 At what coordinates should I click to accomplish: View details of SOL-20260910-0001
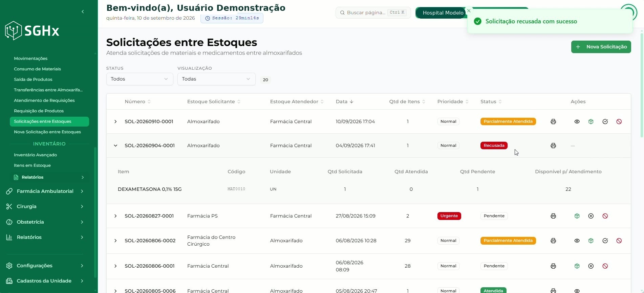click(x=577, y=121)
